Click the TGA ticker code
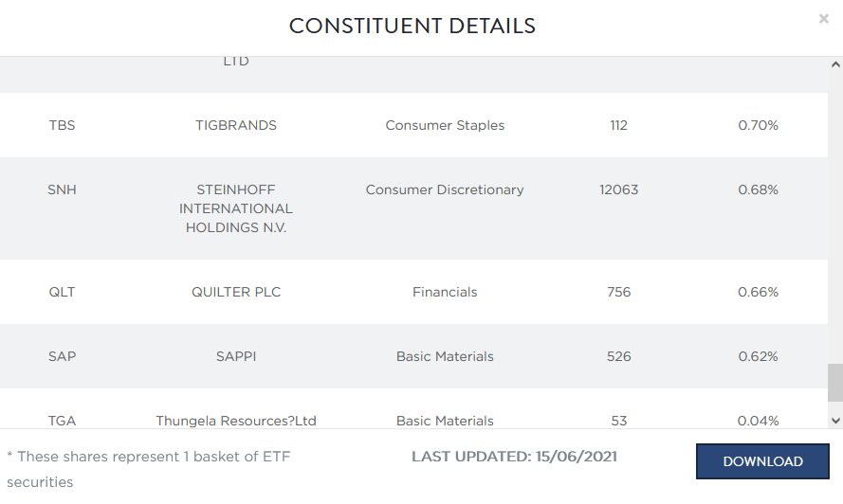 coord(62,421)
